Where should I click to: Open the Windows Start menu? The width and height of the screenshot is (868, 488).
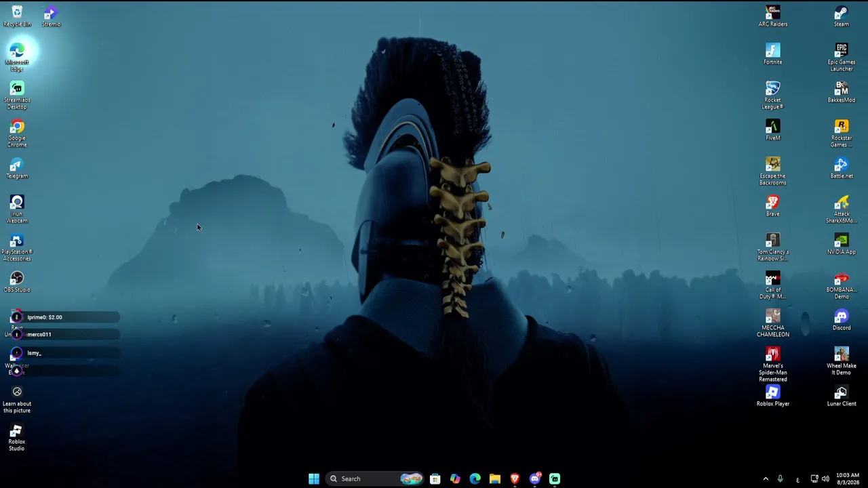click(313, 479)
